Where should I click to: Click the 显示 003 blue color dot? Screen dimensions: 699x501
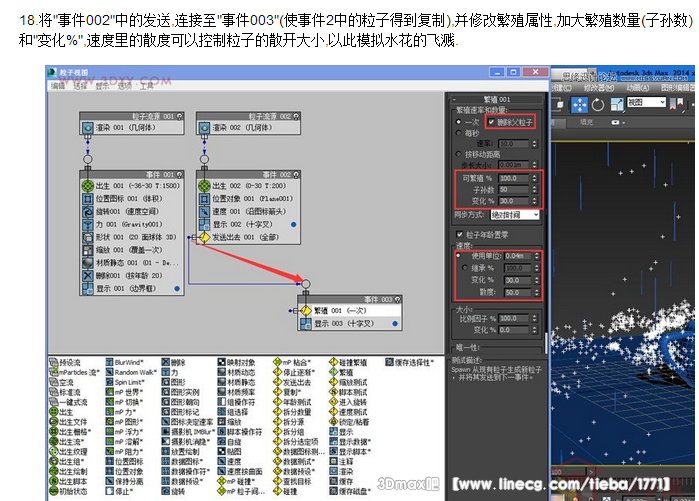(x=395, y=324)
